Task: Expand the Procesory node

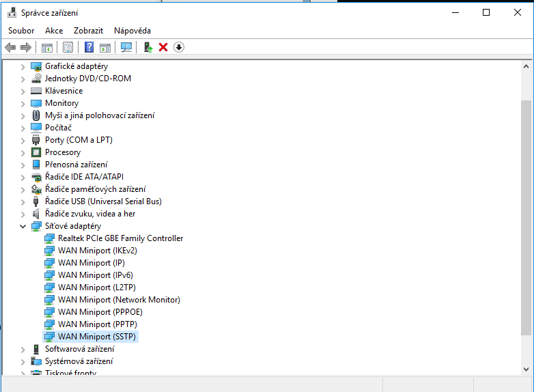Action: click(23, 152)
